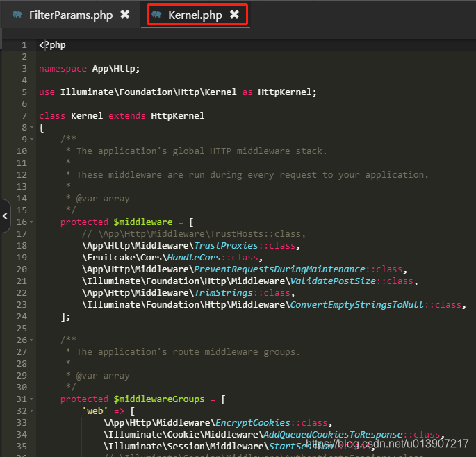Click line number 24 in the gutter

point(22,317)
